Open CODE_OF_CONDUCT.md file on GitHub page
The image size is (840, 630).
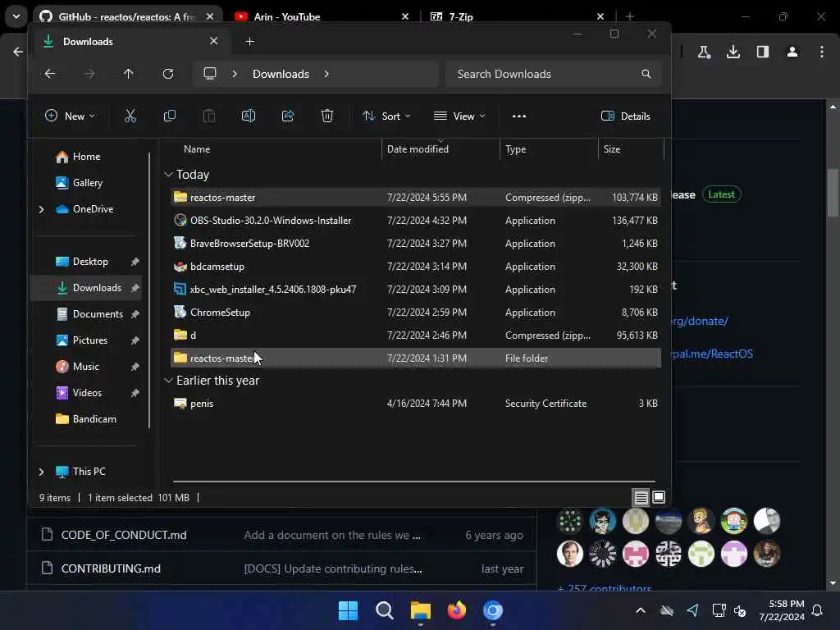click(x=124, y=535)
